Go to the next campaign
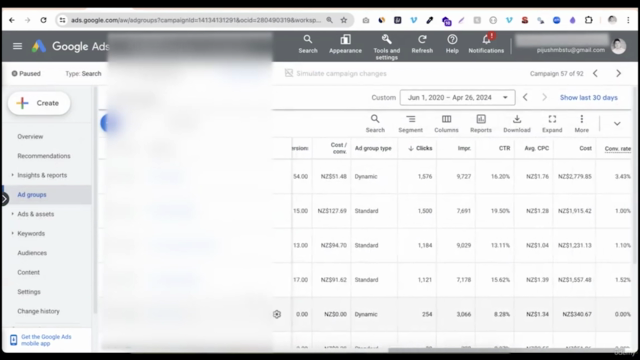Viewport: 640px width, 360px height. (618, 73)
